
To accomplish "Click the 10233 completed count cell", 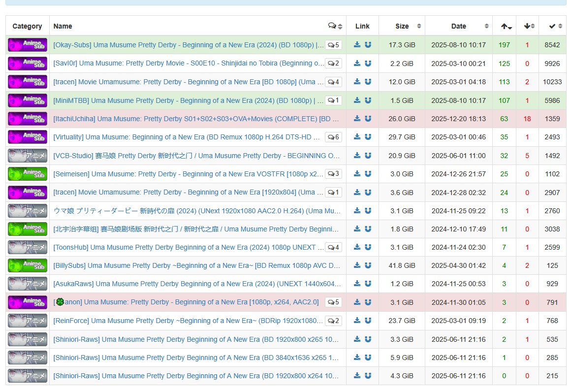I will [x=552, y=82].
